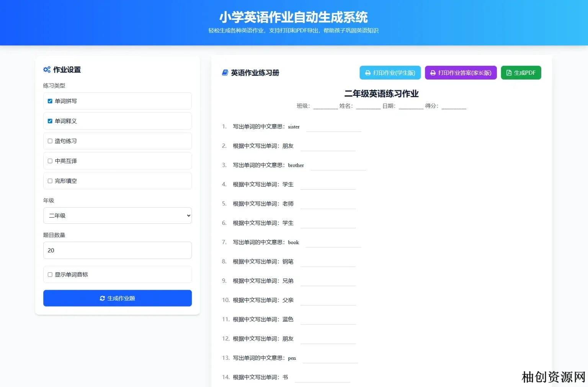Open the 年级 grade dropdown
Viewport: 588px width, 387px height.
tap(117, 216)
